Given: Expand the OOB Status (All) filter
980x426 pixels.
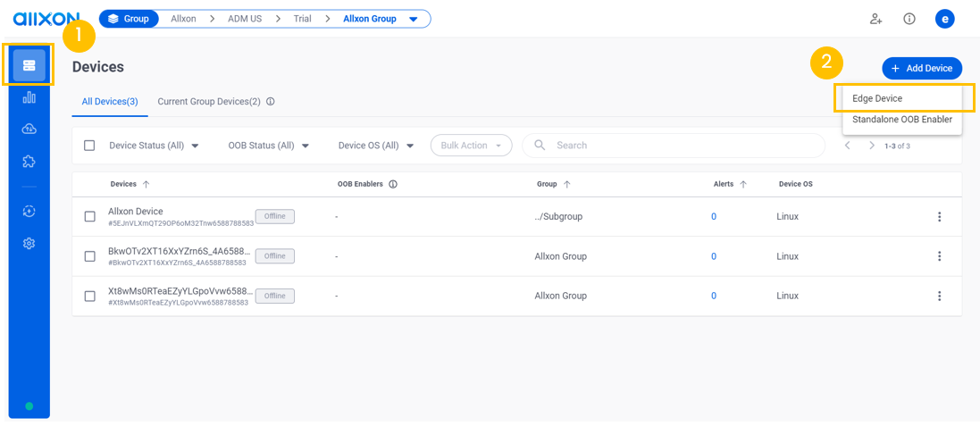Looking at the screenshot, I should [269, 146].
